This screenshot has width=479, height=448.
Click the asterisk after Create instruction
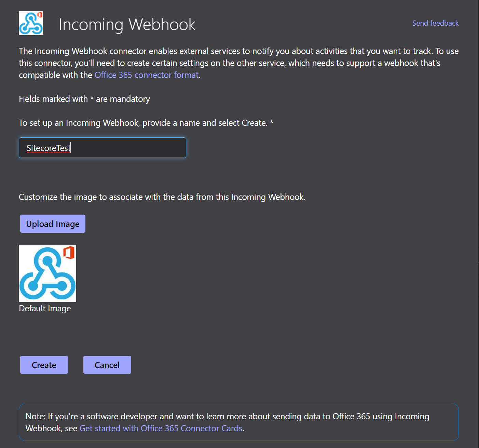[x=272, y=123]
